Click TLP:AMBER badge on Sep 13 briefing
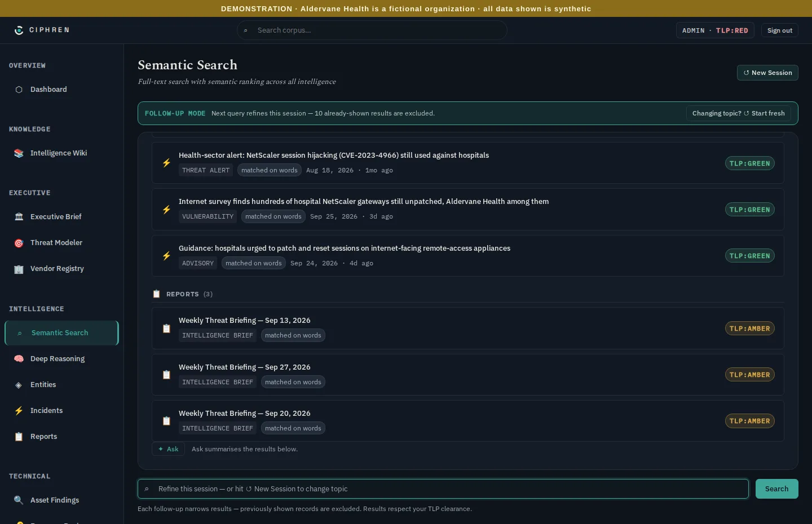812x524 pixels. point(749,328)
